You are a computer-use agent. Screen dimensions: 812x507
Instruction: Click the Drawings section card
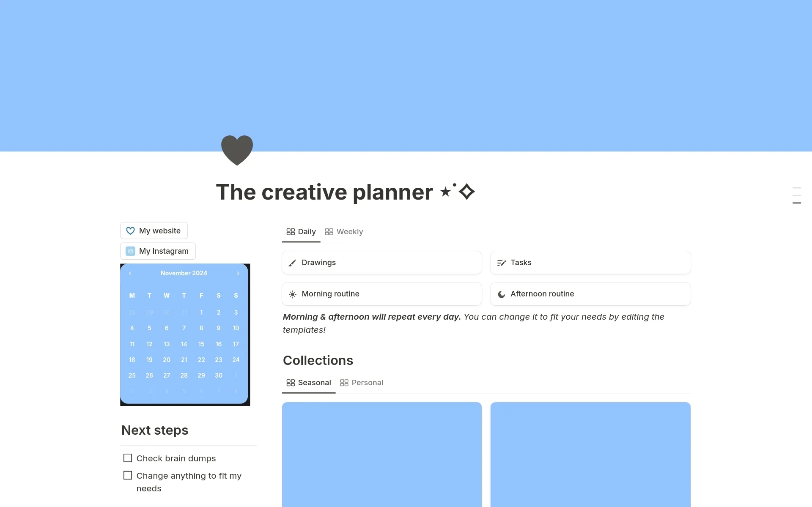[382, 262]
